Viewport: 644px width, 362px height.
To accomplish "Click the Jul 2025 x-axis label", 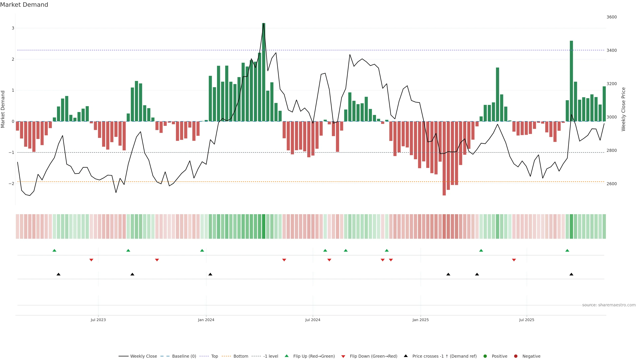I will [x=526, y=320].
